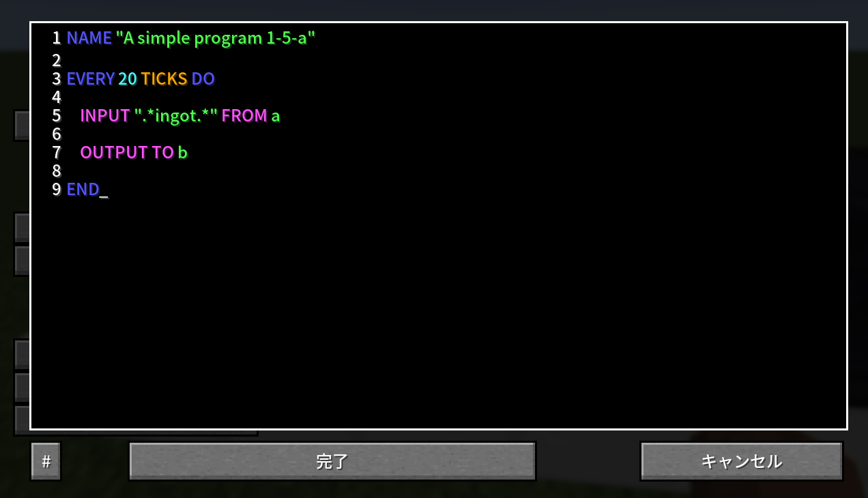868x498 pixels.
Task: Click line number 1 in the gutter
Action: tap(56, 38)
